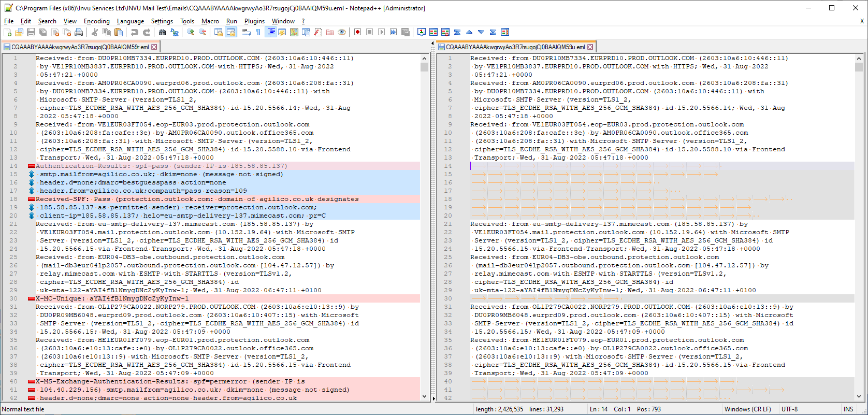Image resolution: width=868 pixels, height=415 pixels.
Task: Toggle Word Wrap in toolbar
Action: (x=247, y=32)
